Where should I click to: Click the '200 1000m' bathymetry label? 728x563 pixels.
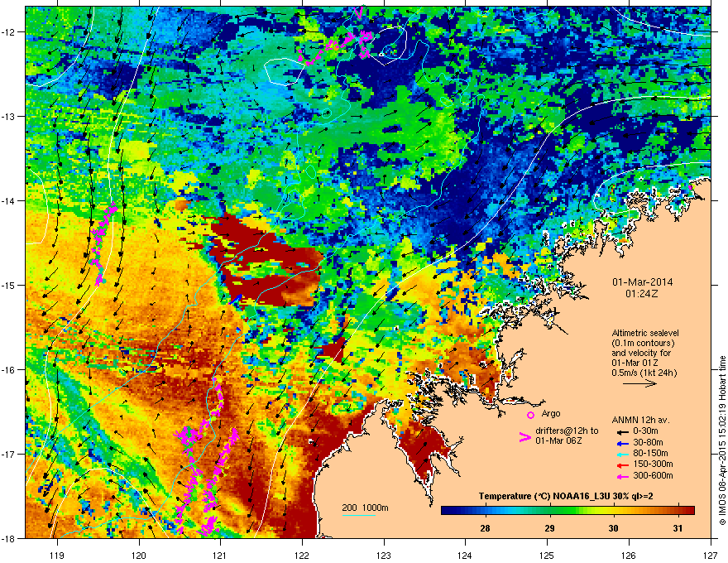[365, 508]
